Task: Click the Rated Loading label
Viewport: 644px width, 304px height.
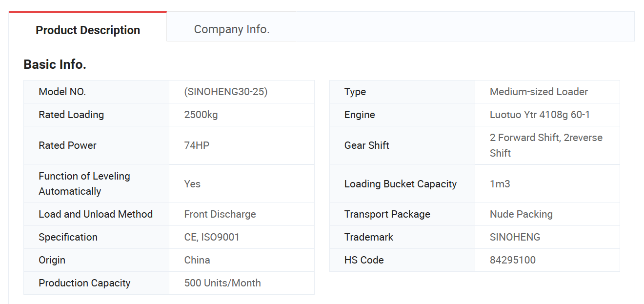Action: tap(71, 115)
